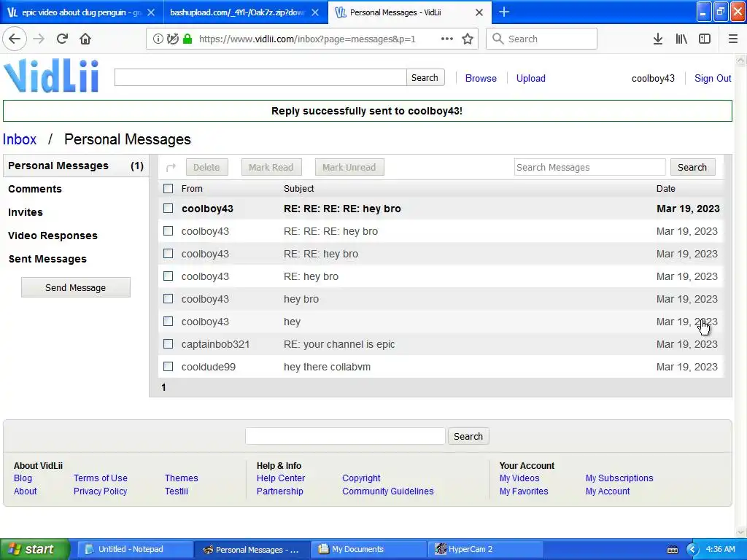Viewport: 747px width, 560px height.
Task: Click the Mark Read button
Action: 271,167
